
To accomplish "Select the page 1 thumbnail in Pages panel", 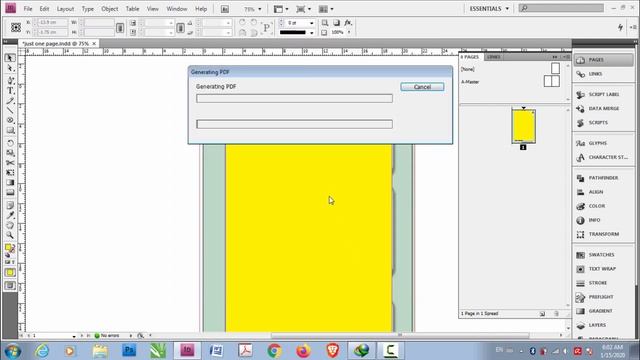I will coord(524,126).
